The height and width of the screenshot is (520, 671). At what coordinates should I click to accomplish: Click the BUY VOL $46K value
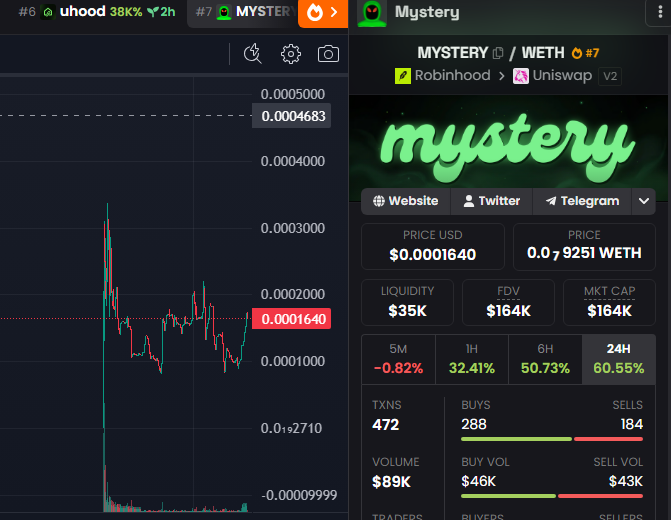coord(478,481)
